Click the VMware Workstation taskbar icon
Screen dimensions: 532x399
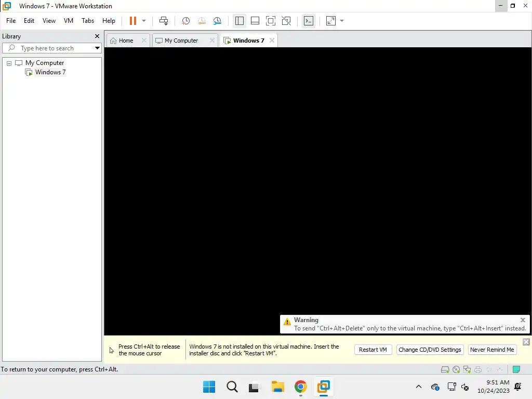point(323,387)
